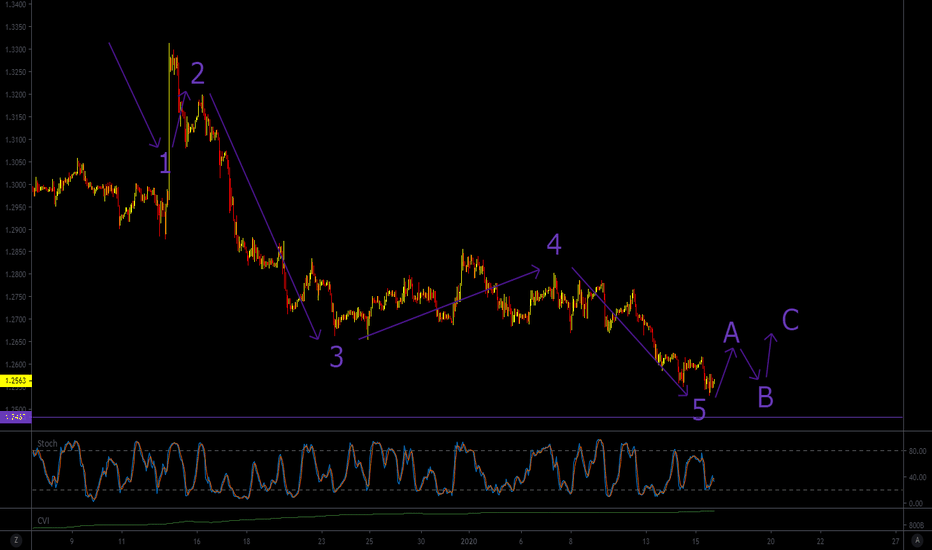The width and height of the screenshot is (932, 550).
Task: Click the timezone Z icon at bottom-left
Action: coord(16,540)
